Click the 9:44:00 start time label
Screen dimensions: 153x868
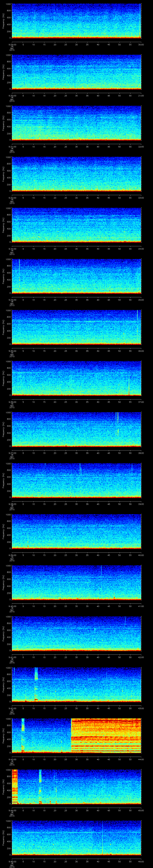12,811
